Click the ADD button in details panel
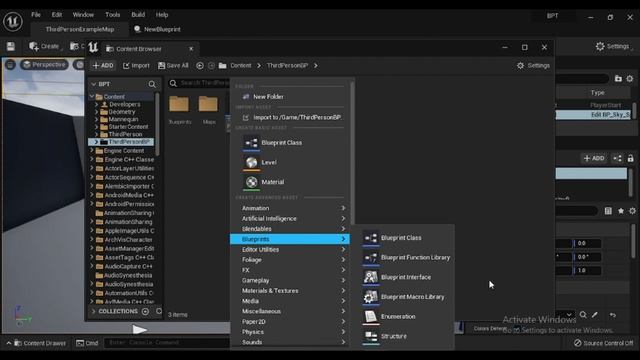The height and width of the screenshot is (360, 640). (x=594, y=158)
